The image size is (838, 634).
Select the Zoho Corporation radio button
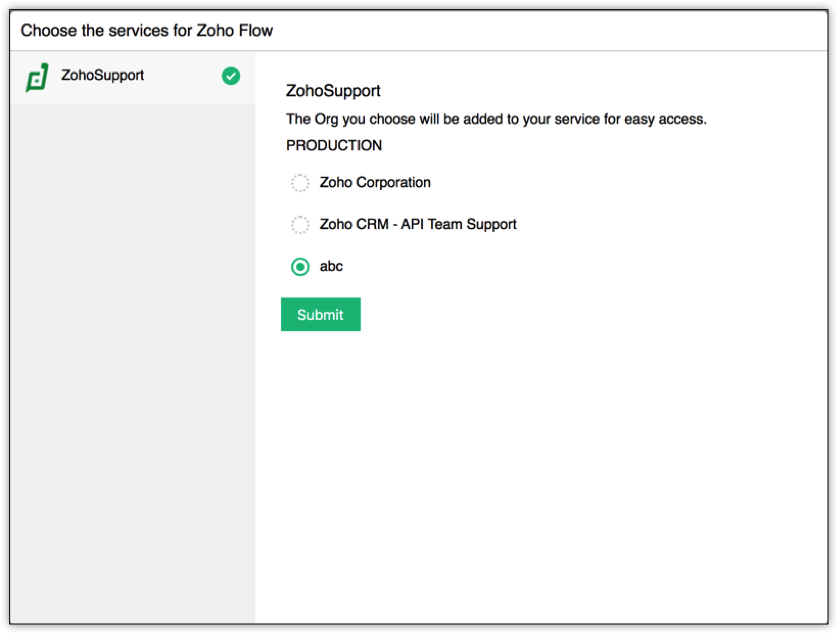(300, 183)
